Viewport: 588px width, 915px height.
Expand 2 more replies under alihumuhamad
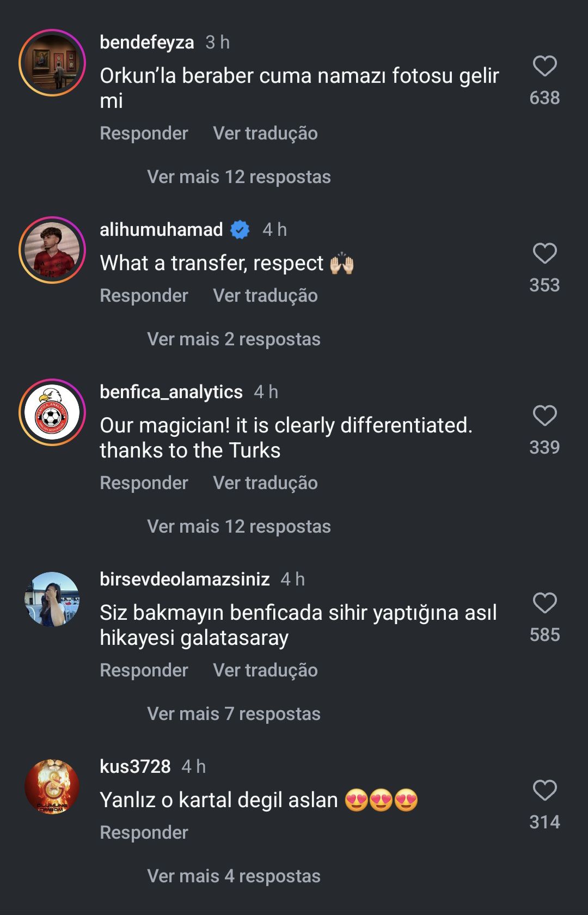[234, 339]
